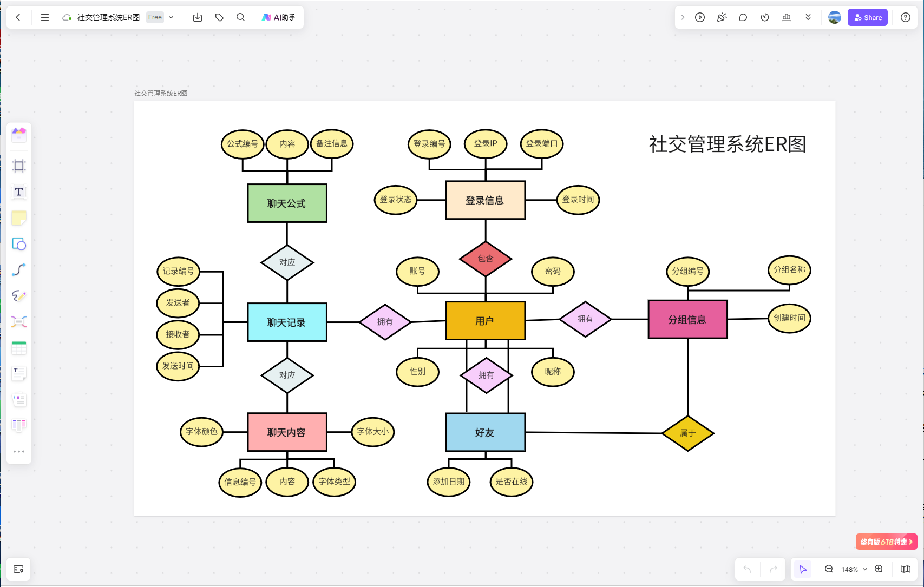The height and width of the screenshot is (587, 924).
Task: Select the 登录状态 attribute ellipse
Action: 396,200
